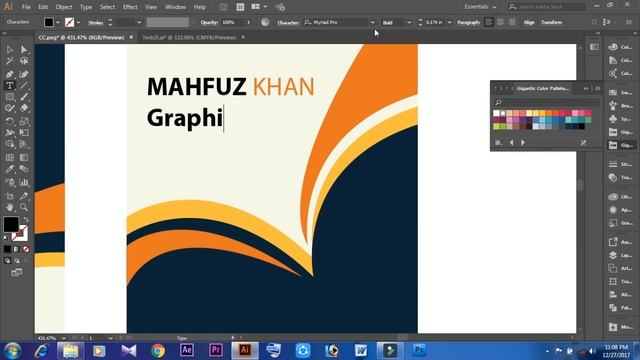
Task: Click the Paragraph panel link
Action: 469,22
